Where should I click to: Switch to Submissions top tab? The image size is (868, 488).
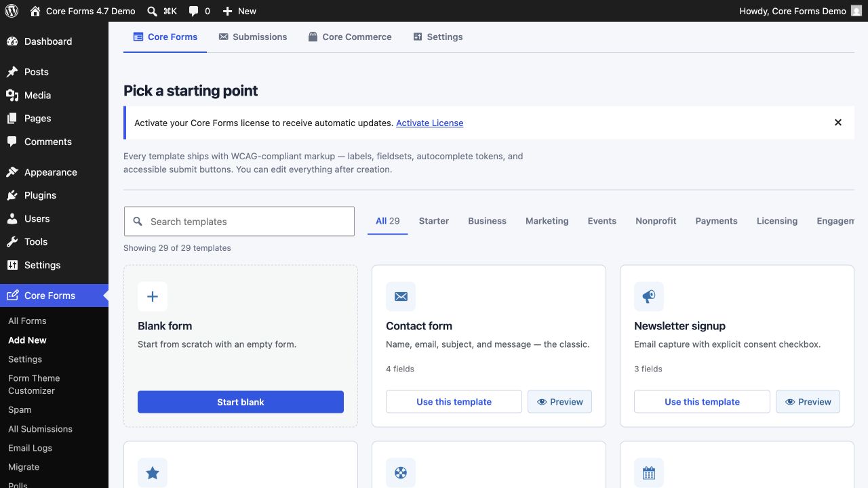coord(252,37)
